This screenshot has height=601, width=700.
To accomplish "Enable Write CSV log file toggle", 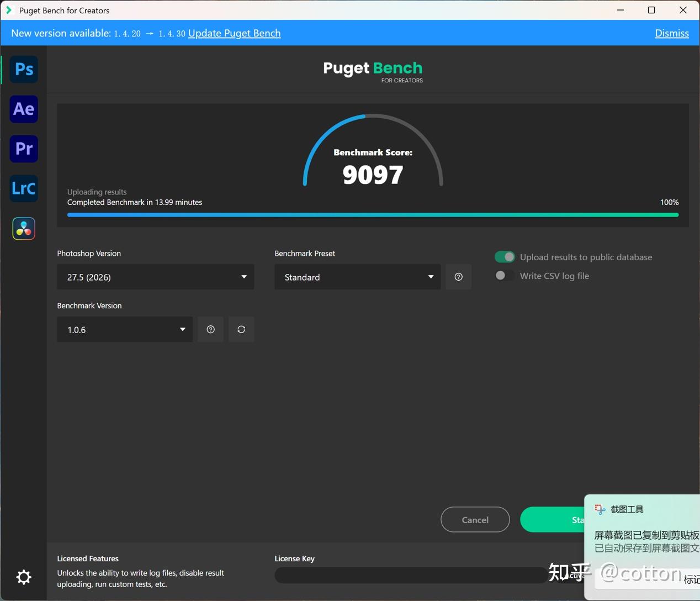I will (505, 276).
